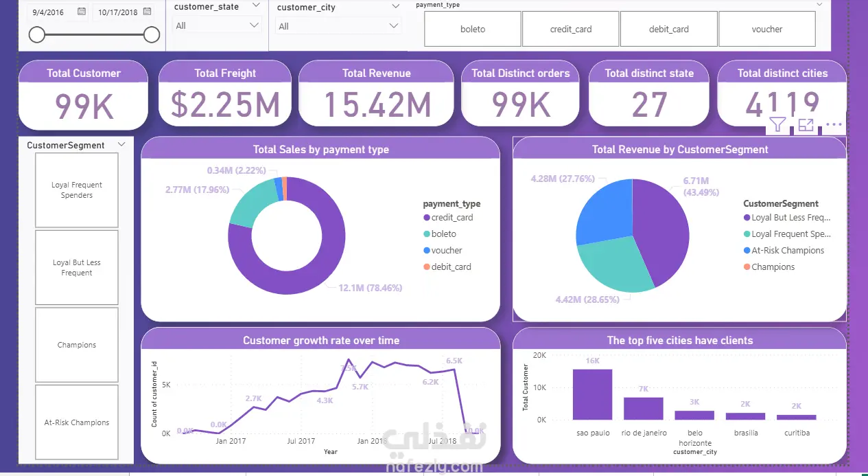The width and height of the screenshot is (868, 476).
Task: Select the boleto payment type tile
Action: (x=473, y=29)
